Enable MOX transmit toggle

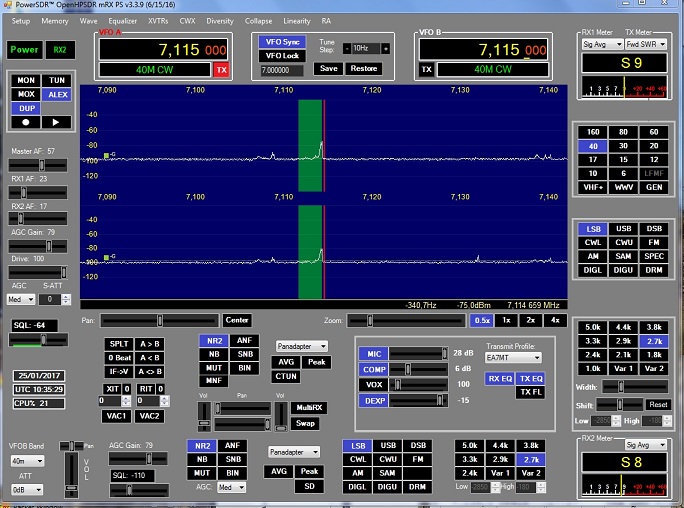click(x=27, y=93)
